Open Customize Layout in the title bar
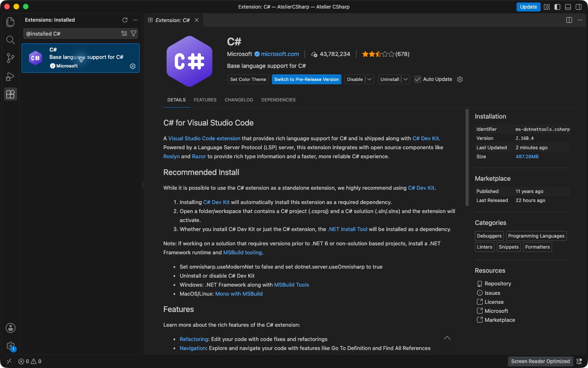This screenshot has height=368, width=588. click(547, 7)
